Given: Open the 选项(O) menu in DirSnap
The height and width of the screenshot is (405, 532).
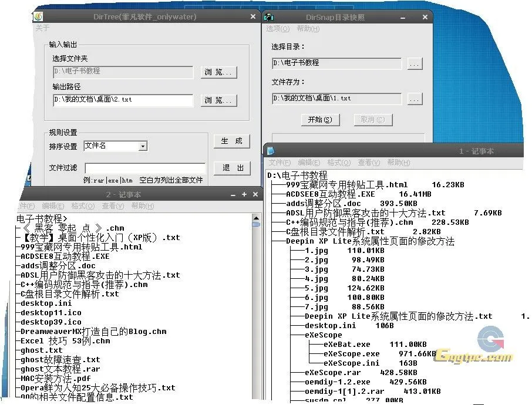Looking at the screenshot, I should point(280,29).
